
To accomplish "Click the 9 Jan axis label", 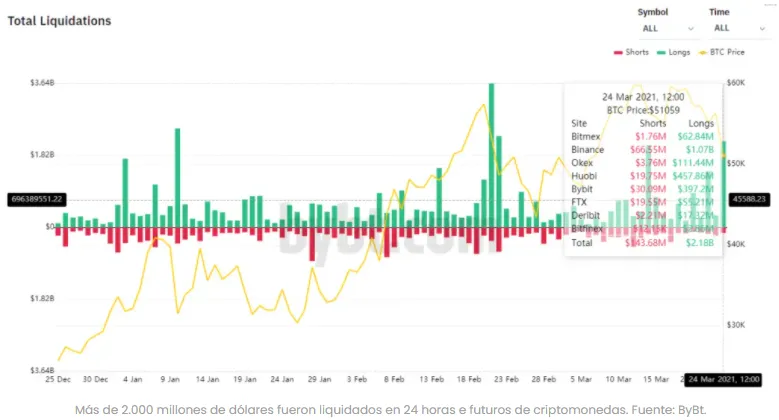I will click(170, 379).
